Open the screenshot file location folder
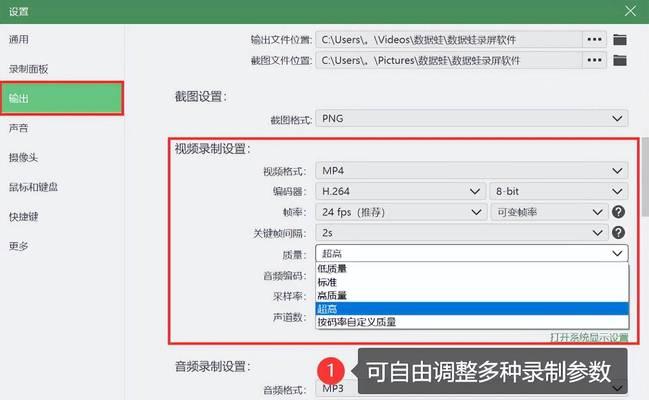This screenshot has width=649, height=400. tap(620, 60)
